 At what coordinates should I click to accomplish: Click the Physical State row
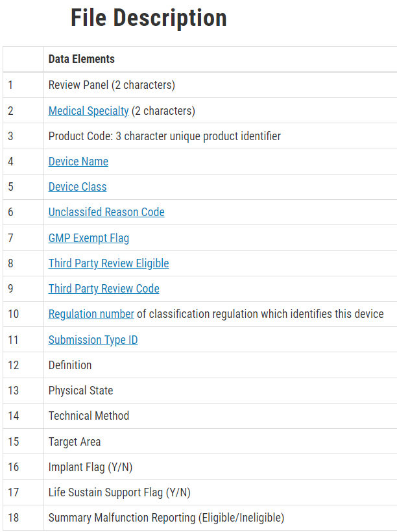click(200, 391)
